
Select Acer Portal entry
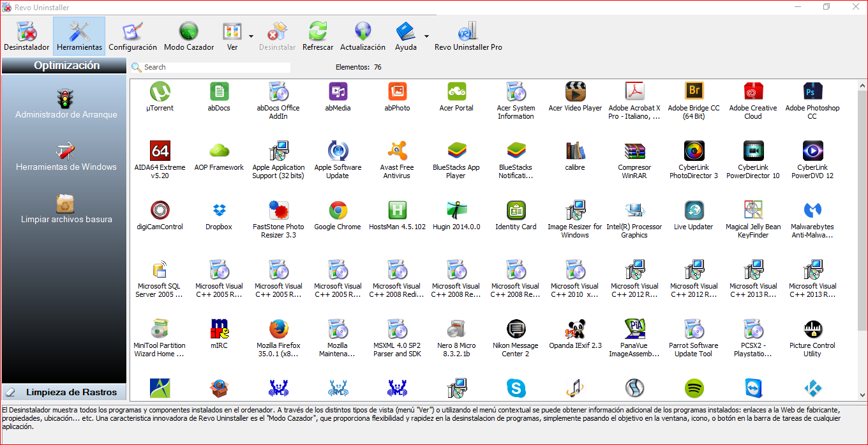coord(456,97)
